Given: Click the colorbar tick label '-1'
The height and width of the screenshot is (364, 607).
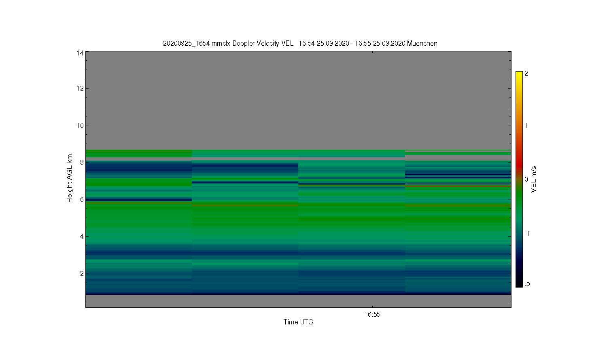Looking at the screenshot, I should pos(527,233).
